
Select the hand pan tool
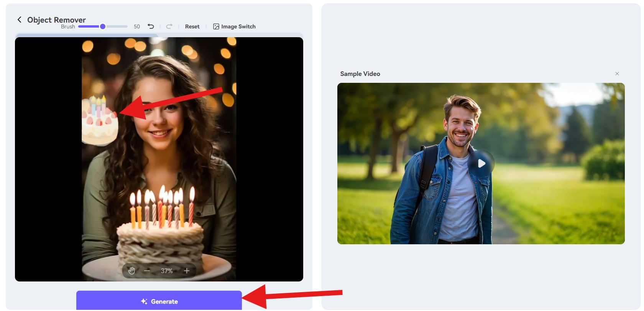click(132, 271)
